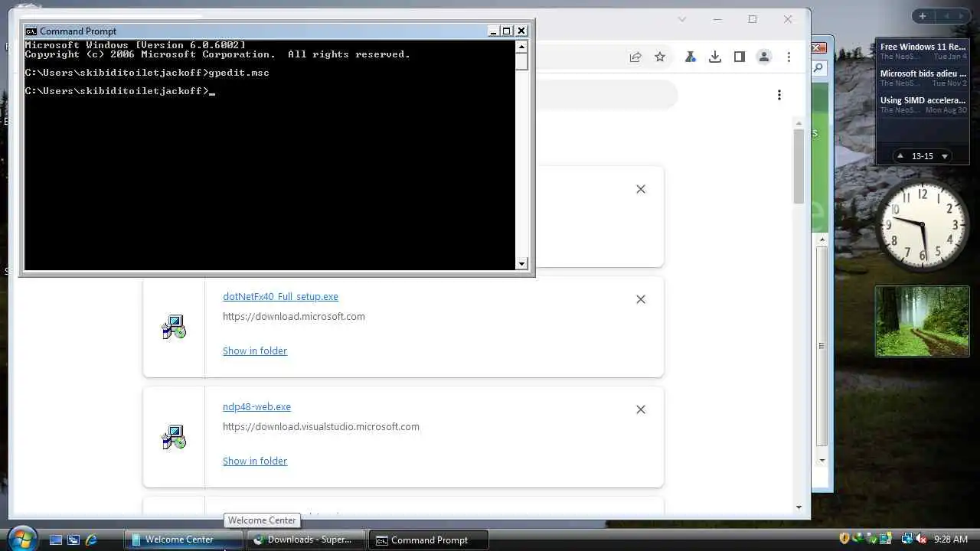980x551 pixels.
Task: Click Welcome Center search magnifier button
Action: (818, 68)
